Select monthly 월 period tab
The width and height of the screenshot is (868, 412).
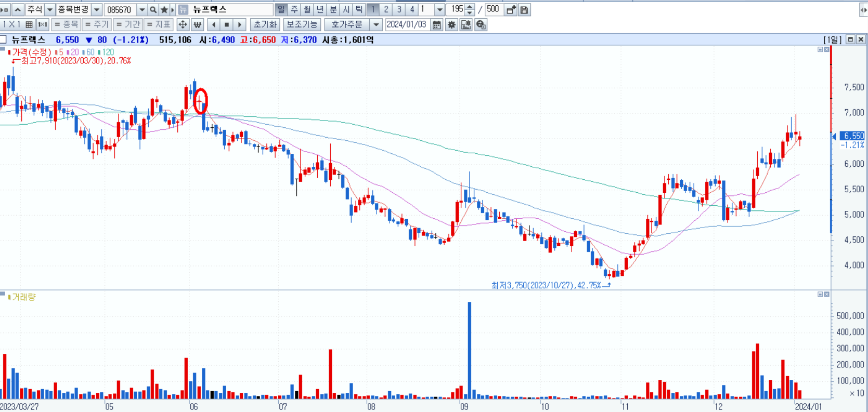point(307,9)
